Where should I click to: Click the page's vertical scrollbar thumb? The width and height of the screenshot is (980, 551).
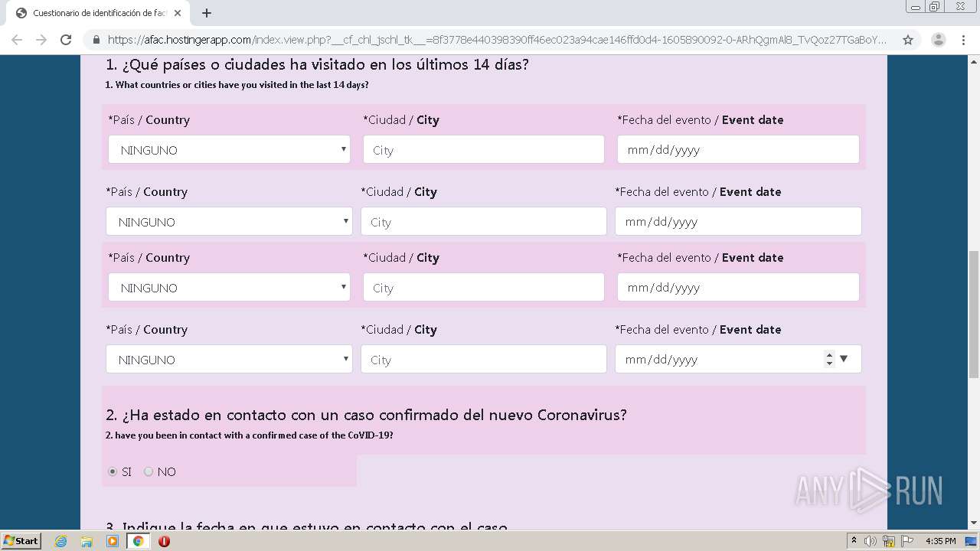tap(973, 314)
